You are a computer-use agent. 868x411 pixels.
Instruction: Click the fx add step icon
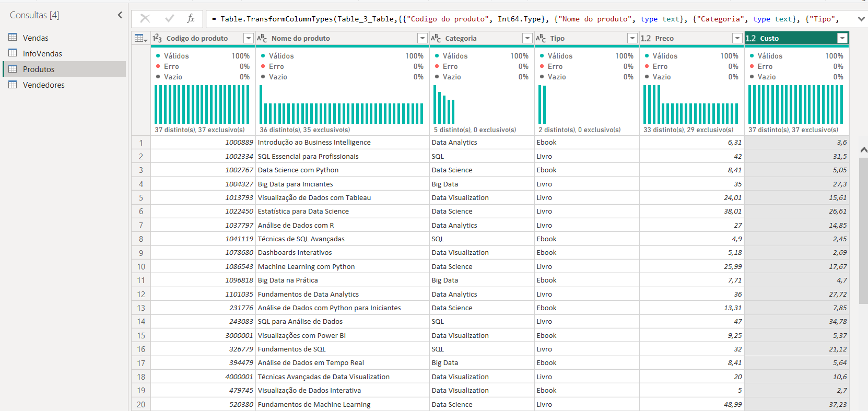pyautogui.click(x=191, y=19)
